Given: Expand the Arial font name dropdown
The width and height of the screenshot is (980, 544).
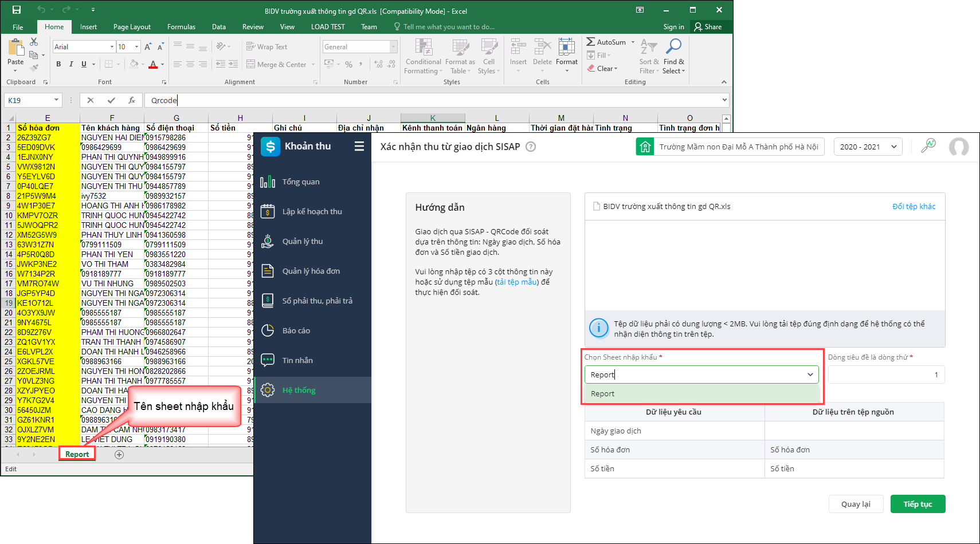Looking at the screenshot, I should point(112,47).
